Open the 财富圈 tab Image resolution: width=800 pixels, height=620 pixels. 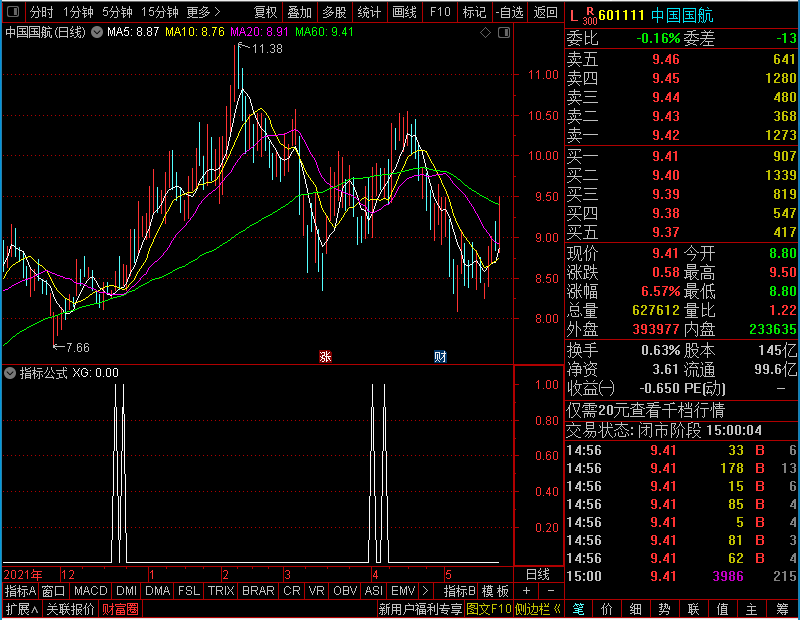click(x=120, y=609)
